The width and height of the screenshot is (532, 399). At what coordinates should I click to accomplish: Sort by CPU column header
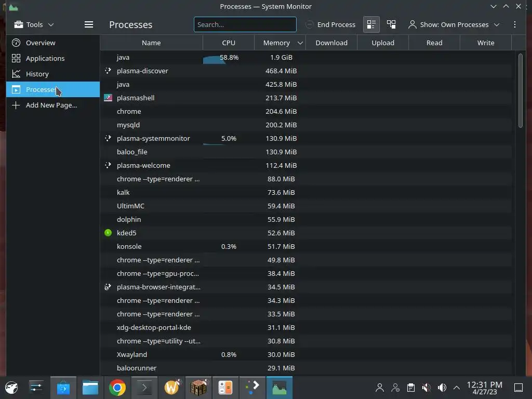point(229,43)
